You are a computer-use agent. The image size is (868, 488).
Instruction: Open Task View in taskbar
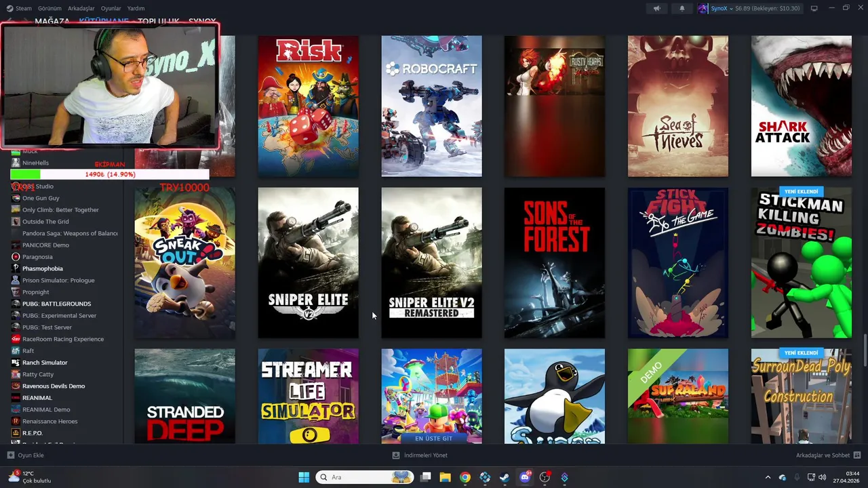coord(426,477)
